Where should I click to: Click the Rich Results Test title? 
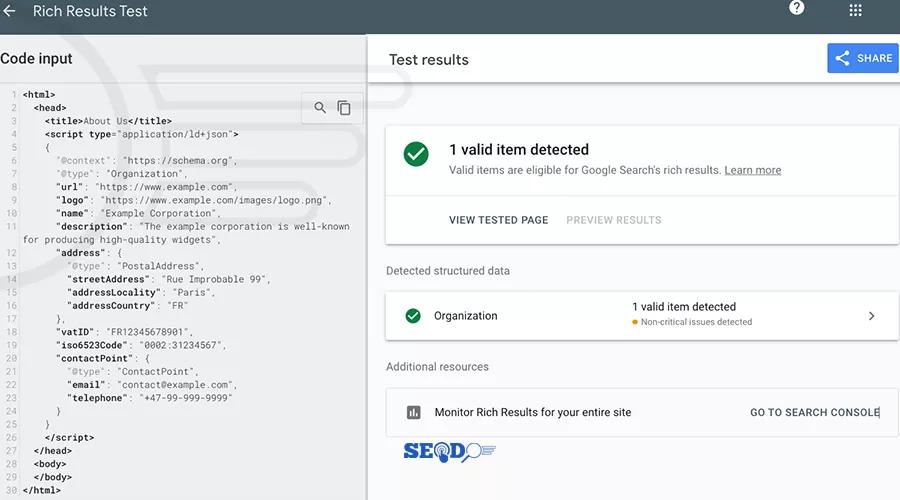click(x=90, y=12)
